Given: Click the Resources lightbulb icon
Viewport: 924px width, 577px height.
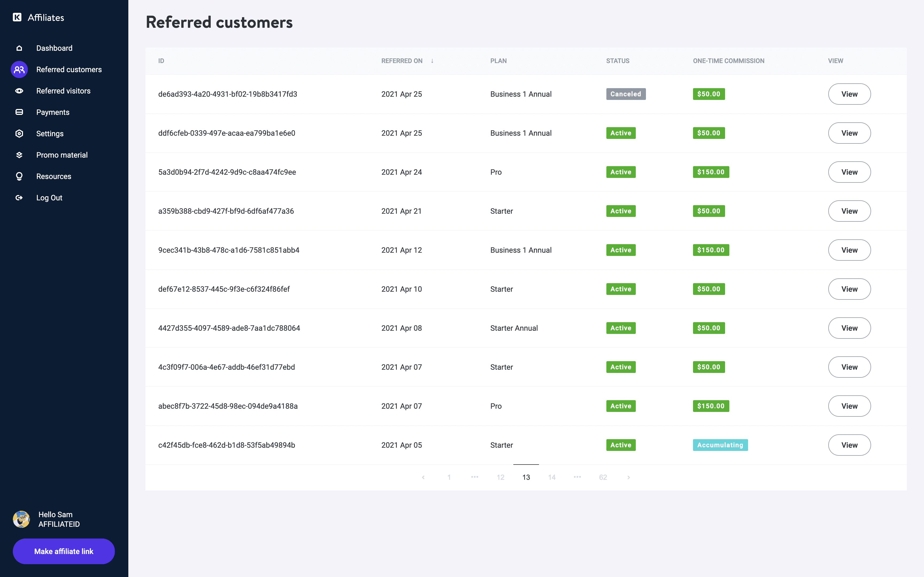Looking at the screenshot, I should click(19, 176).
